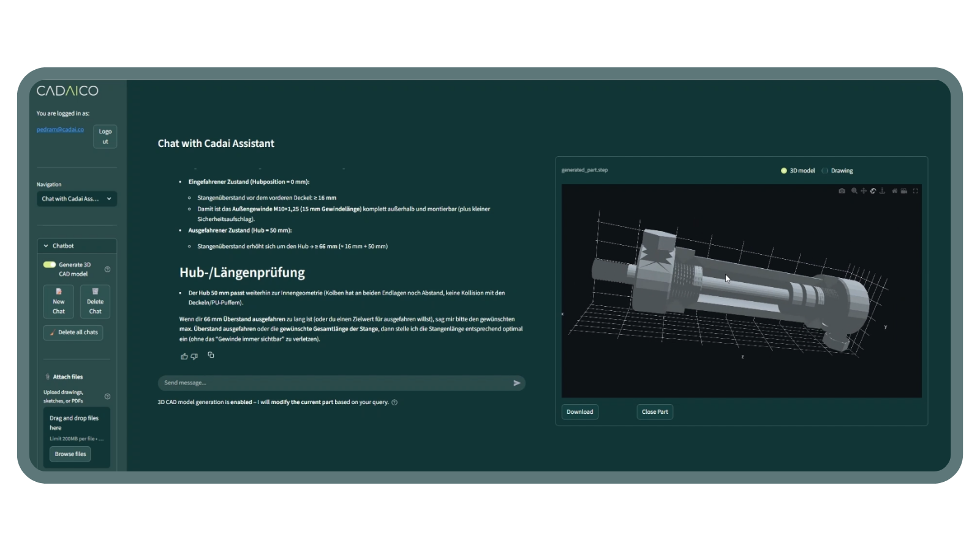Start a New Chat
Screen dimensions: 980x551
pyautogui.click(x=58, y=301)
